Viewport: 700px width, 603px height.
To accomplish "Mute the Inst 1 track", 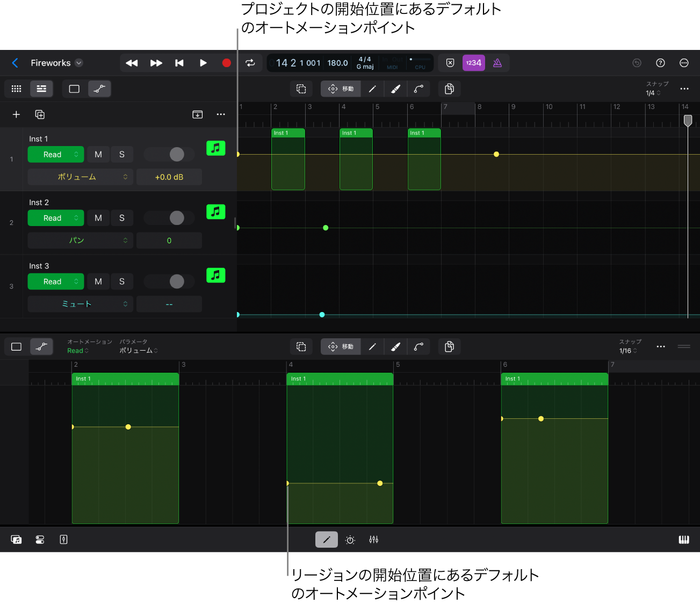I will point(98,155).
